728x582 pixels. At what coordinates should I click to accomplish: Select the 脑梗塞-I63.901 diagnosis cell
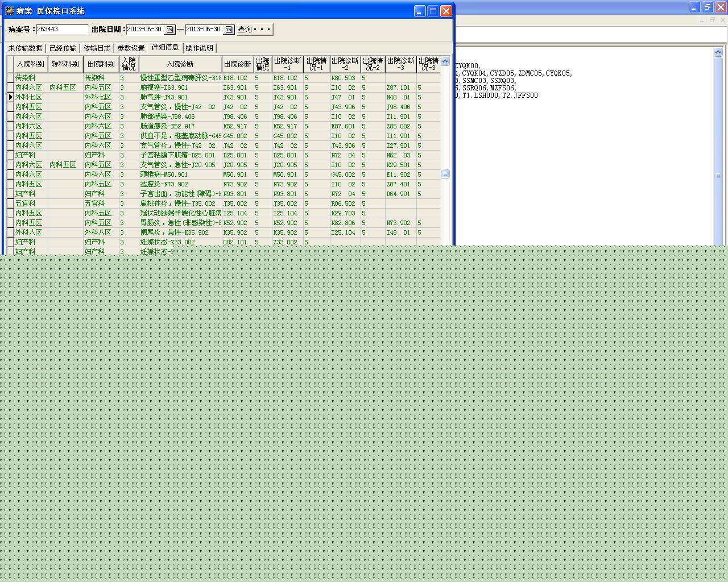[x=180, y=88]
